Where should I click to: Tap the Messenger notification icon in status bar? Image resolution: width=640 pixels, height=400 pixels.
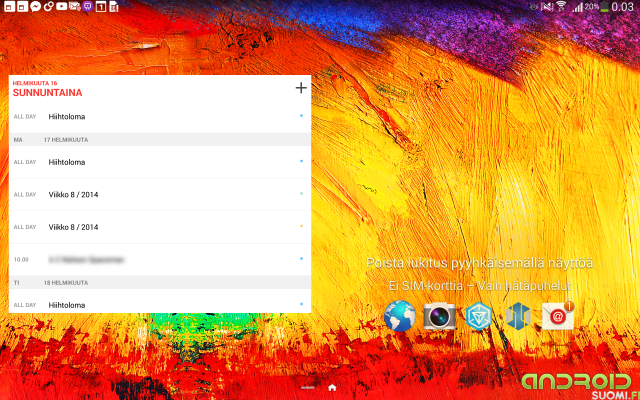click(x=36, y=6)
